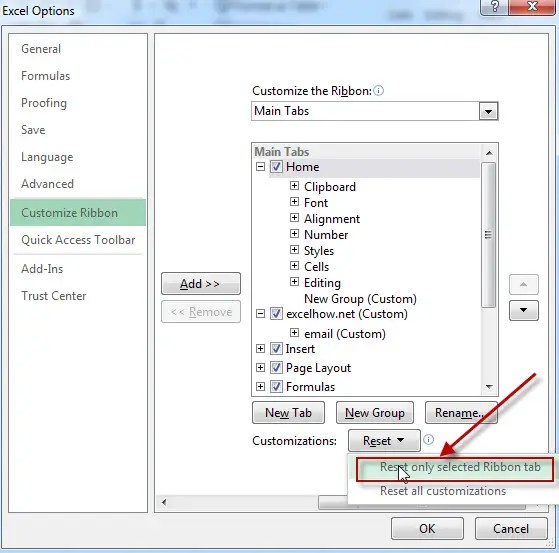Click the New Tab button
Screen dimensions: 559x553
(x=288, y=413)
